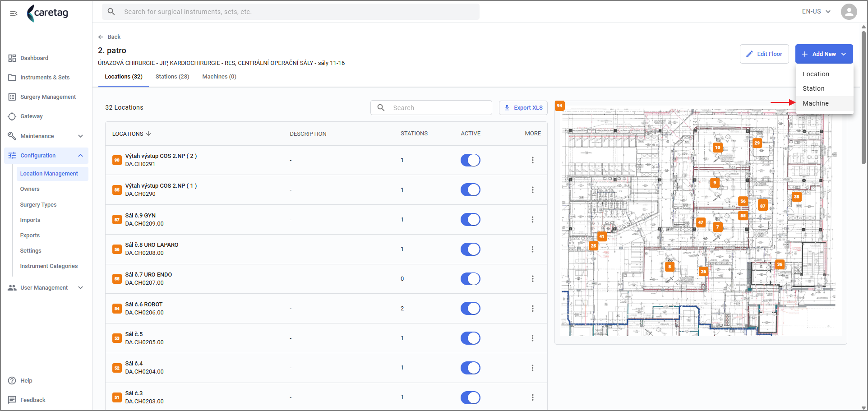Toggle active switch for Sál č.6 ROBOT
Screen dimensions: 868x411
pos(470,309)
